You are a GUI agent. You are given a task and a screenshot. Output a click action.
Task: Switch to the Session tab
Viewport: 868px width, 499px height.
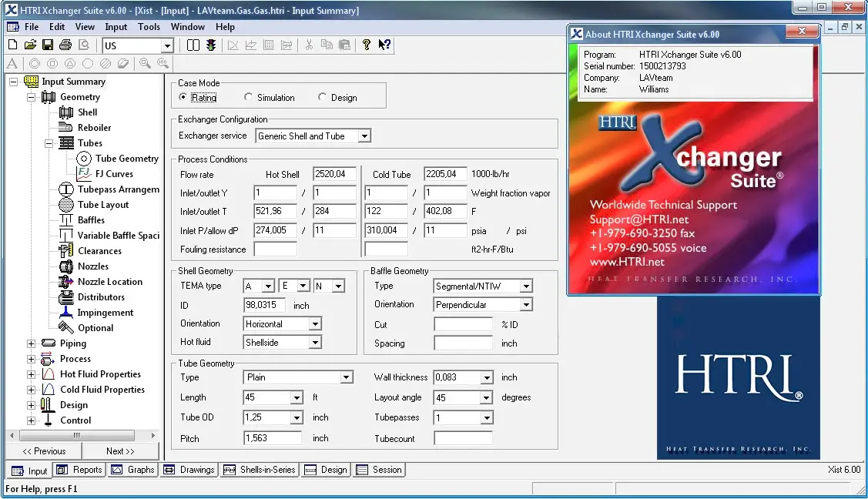click(379, 470)
